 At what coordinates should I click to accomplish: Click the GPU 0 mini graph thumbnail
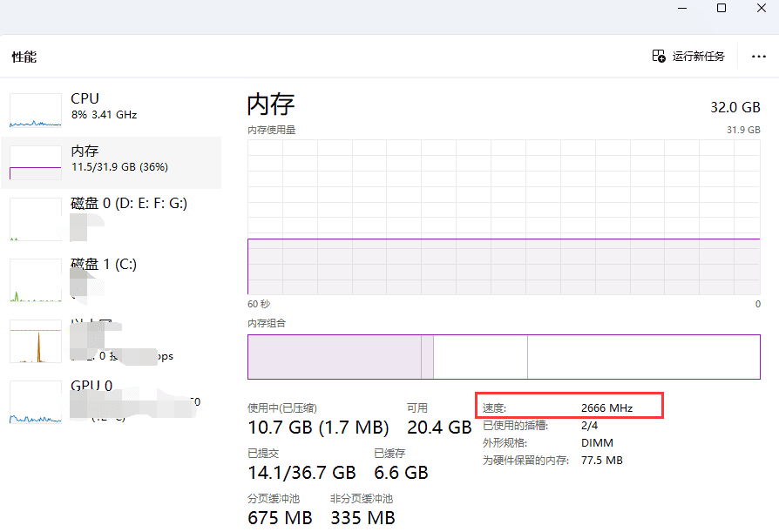36,402
